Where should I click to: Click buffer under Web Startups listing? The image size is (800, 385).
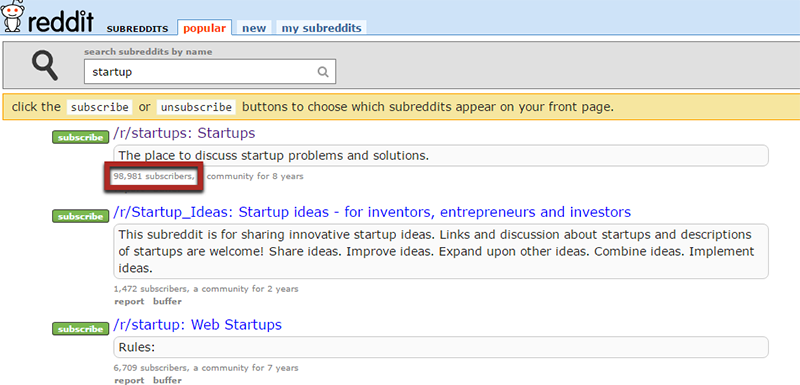click(167, 380)
